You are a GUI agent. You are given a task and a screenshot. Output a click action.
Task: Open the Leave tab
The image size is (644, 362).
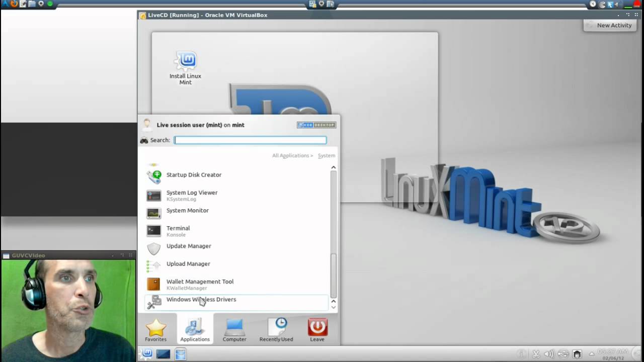tap(317, 330)
